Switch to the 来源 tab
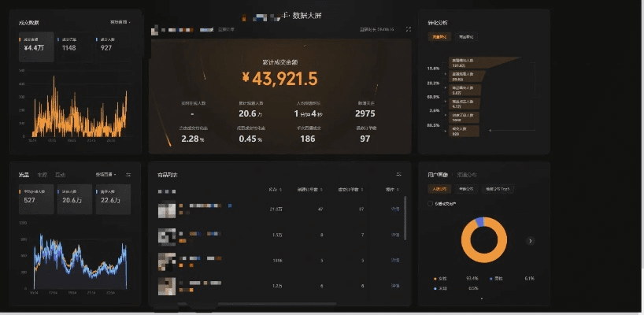Image resolution: width=644 pixels, height=315 pixels. (43, 174)
